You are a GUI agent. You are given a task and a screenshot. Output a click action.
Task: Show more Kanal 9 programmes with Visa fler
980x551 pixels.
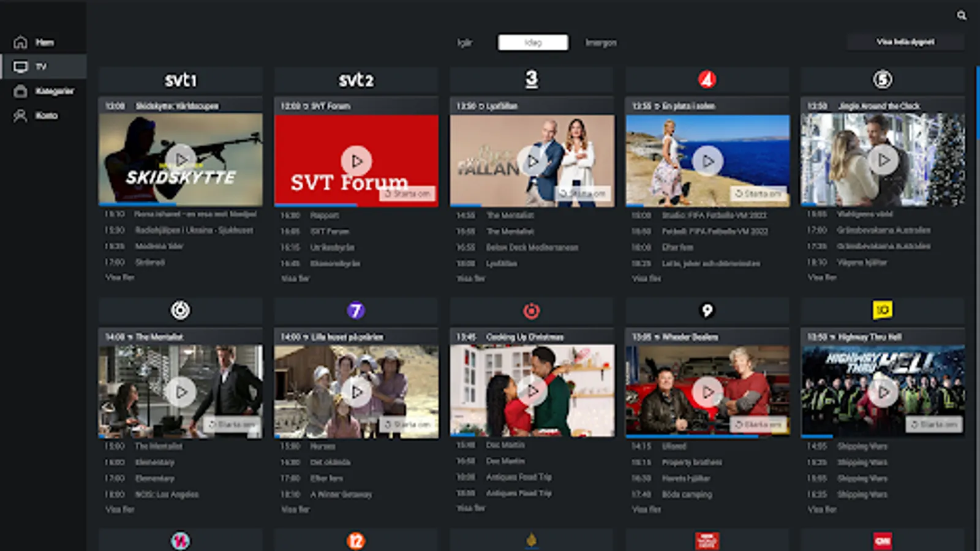click(647, 509)
